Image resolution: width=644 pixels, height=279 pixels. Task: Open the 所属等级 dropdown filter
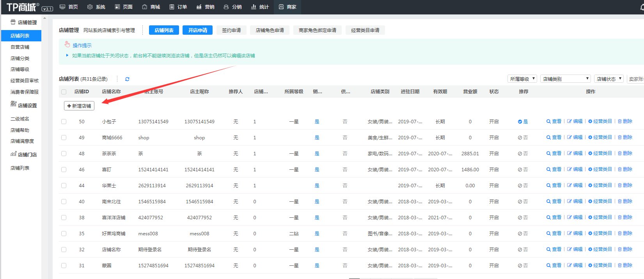[522, 79]
